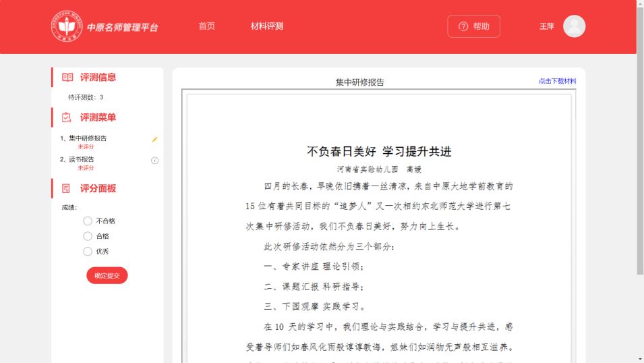644x363 pixels.
Task: Click the page vertical scrollbar
Action: pyautogui.click(x=640, y=135)
